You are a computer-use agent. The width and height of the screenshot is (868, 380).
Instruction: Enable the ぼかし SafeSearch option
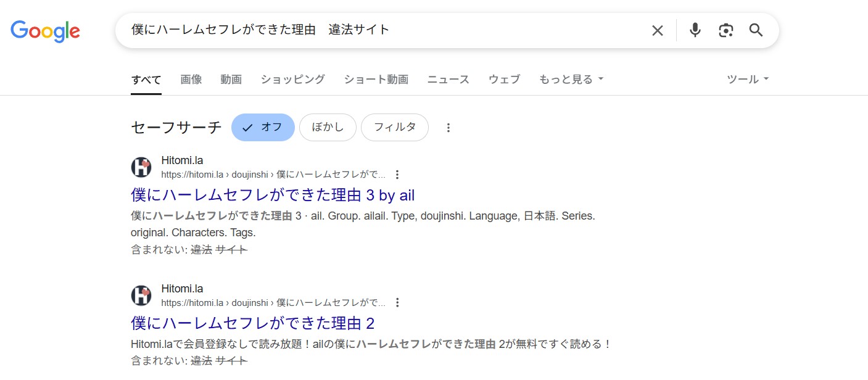click(328, 127)
